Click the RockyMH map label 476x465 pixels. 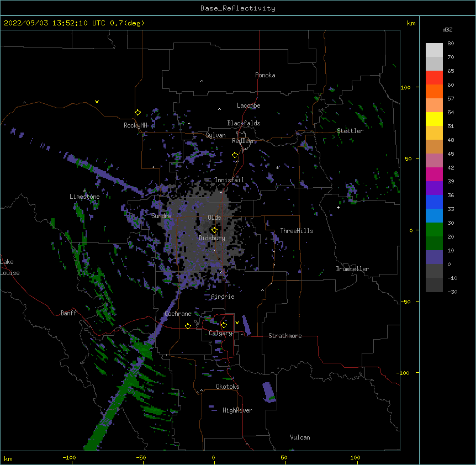(x=135, y=125)
